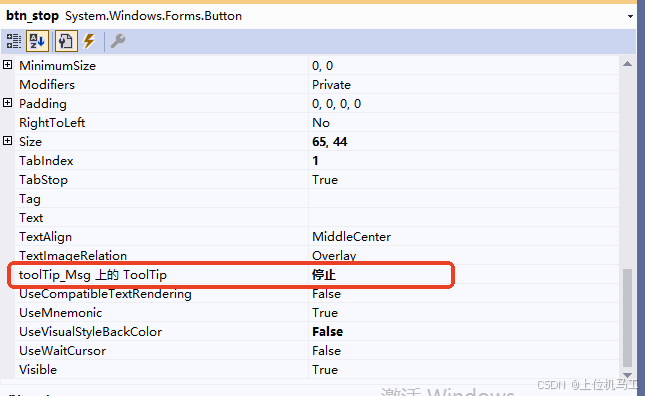Click the scrollbar down arrow
The width and height of the screenshot is (645, 396).
pos(627,375)
